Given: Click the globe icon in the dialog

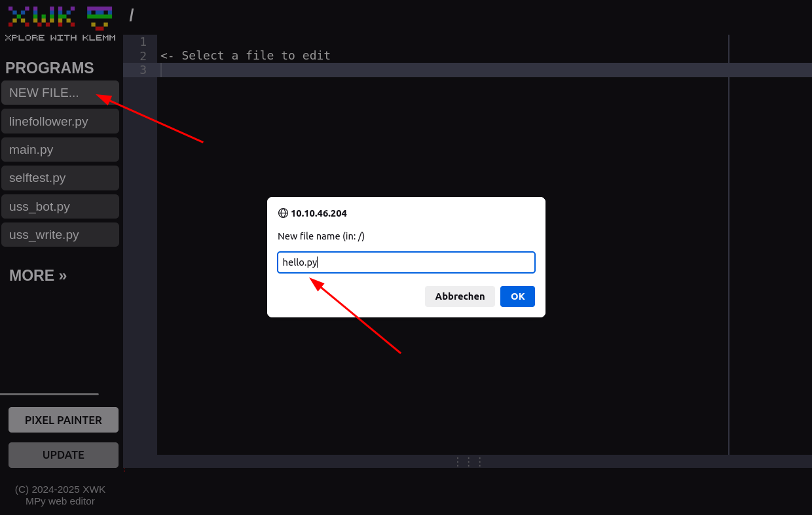Looking at the screenshot, I should (x=283, y=213).
